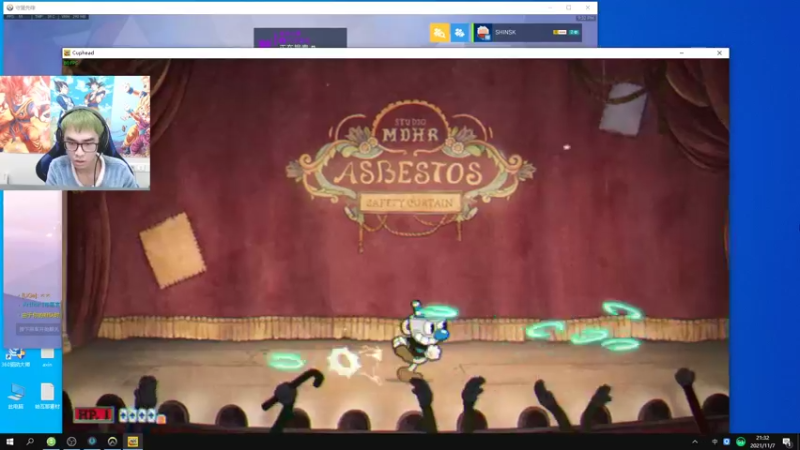800x450 pixels.
Task: Open the This PC desktop icon
Action: coord(15,392)
